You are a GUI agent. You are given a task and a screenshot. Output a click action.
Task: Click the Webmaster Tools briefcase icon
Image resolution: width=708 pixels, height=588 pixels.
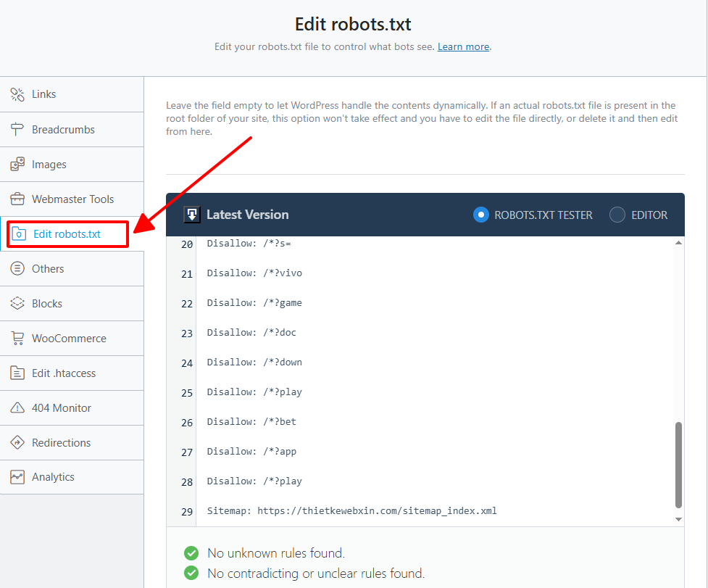pos(17,199)
